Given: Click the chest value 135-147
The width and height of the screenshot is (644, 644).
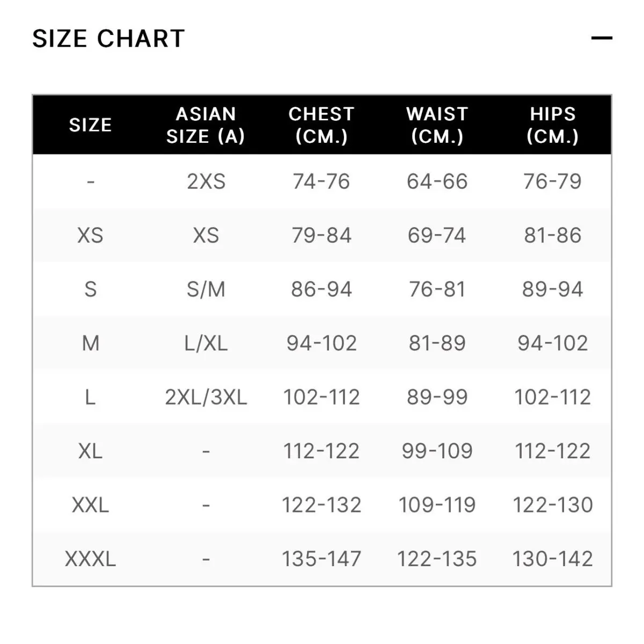Looking at the screenshot, I should pos(321,559).
